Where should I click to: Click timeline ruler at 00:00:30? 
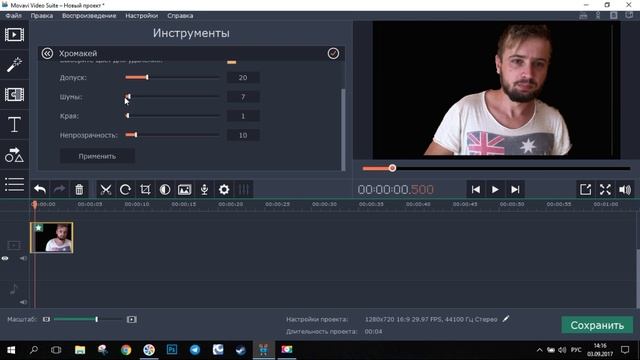(324, 204)
